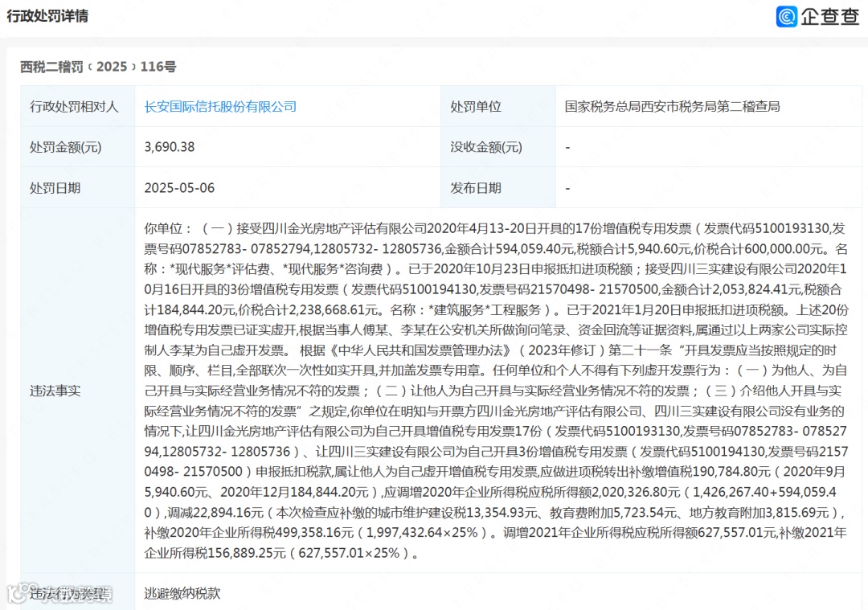Click the 发布日期 label

pyautogui.click(x=476, y=188)
